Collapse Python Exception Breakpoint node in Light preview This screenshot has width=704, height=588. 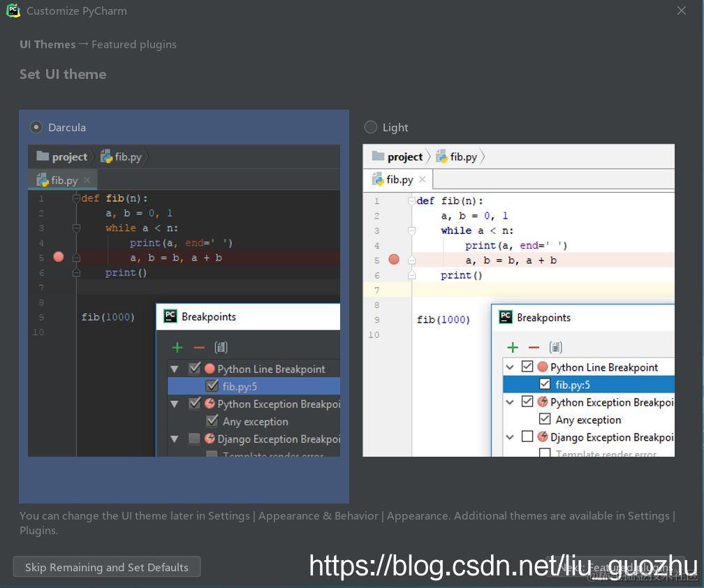pyautogui.click(x=510, y=402)
